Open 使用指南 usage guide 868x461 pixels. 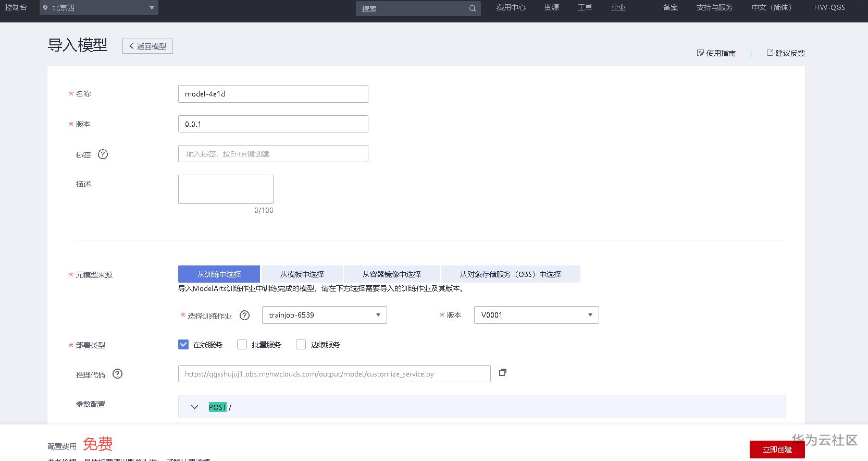click(x=716, y=53)
